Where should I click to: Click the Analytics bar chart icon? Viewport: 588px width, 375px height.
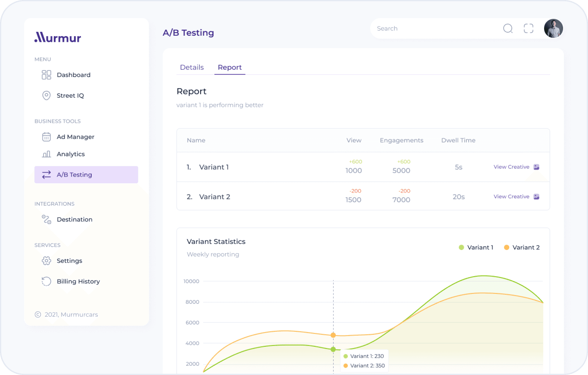coord(46,154)
